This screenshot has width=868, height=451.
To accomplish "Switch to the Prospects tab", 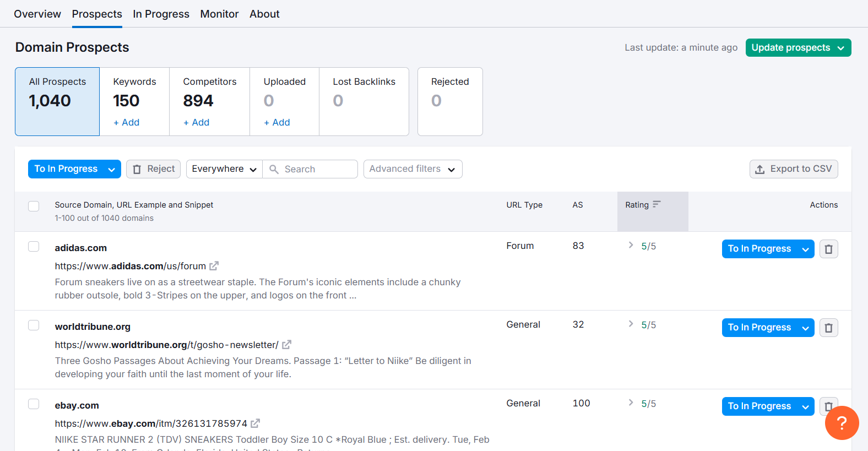I will point(97,14).
